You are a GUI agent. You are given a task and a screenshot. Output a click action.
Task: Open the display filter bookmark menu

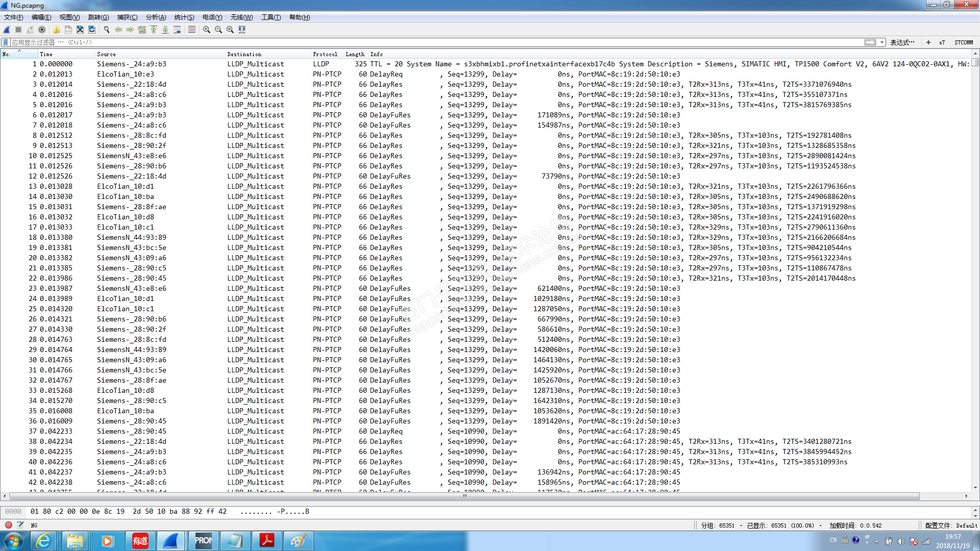pyautogui.click(x=6, y=42)
